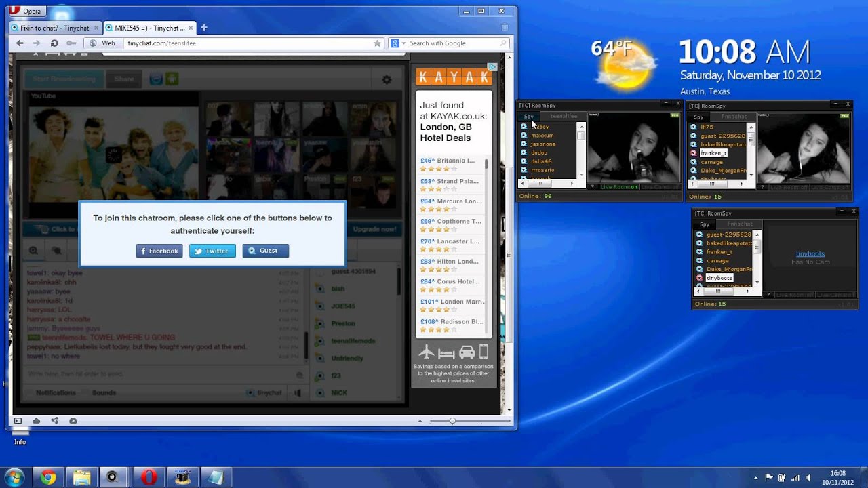Switch to the 'Fixin to chat? - Tinychat' tab

tap(55, 28)
